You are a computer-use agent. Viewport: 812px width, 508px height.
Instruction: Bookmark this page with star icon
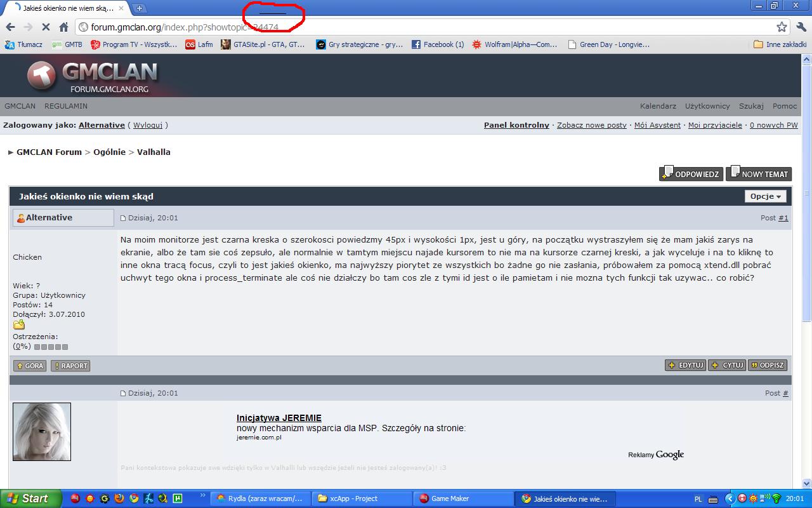click(782, 27)
